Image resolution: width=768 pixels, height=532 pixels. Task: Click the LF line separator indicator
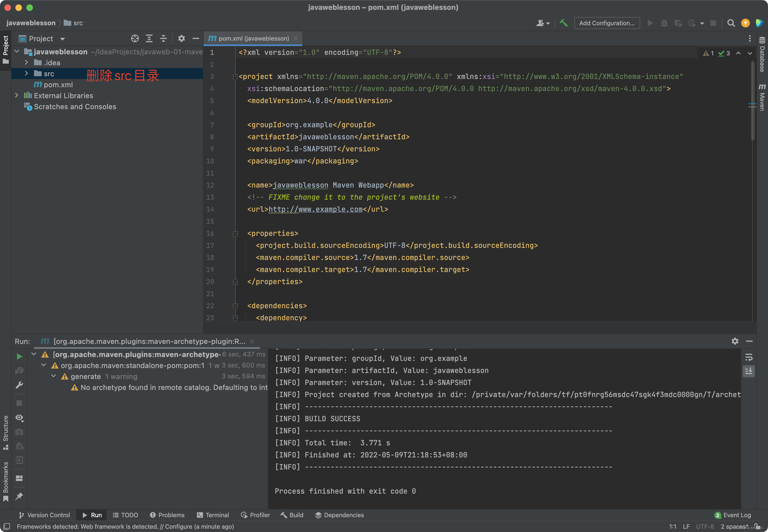[686, 527]
